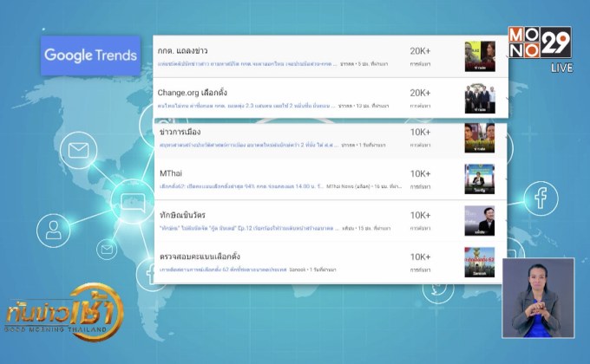Open the กกต. แถลงข่าว trend title
This screenshot has width=590, height=364.
182,50
